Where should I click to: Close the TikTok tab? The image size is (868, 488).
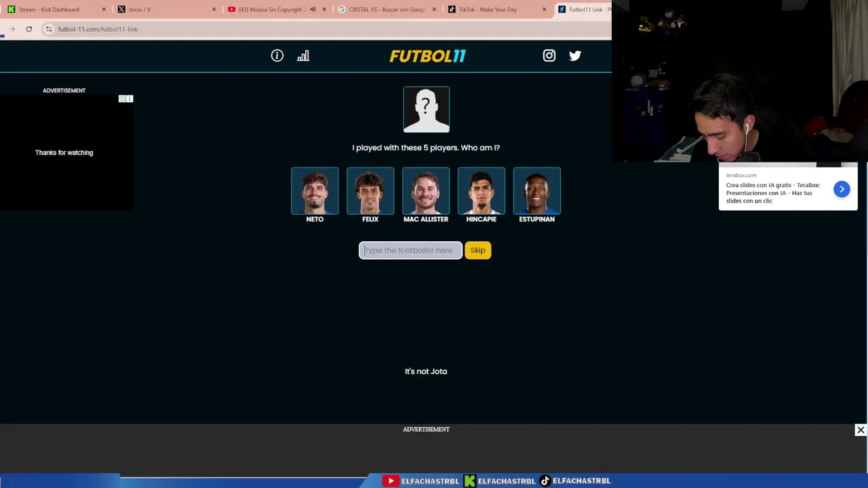[544, 9]
